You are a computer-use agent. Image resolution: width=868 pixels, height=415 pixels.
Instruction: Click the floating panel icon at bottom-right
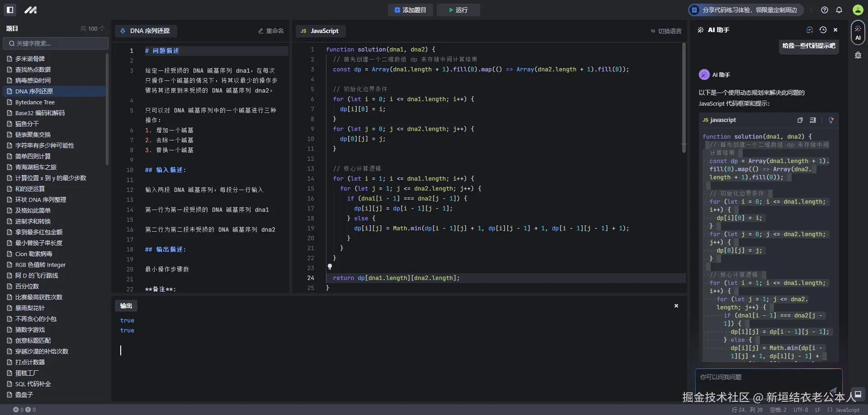pyautogui.click(x=857, y=394)
